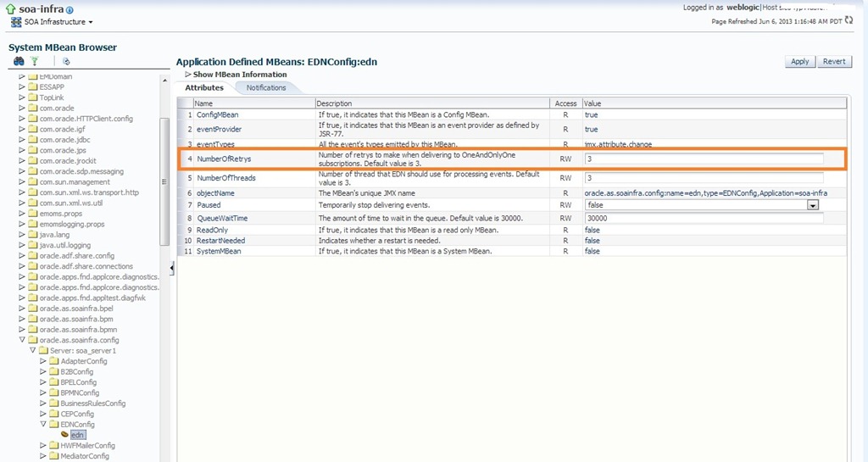Click the green funnel filter icon
This screenshot has height=462, width=868.
click(x=35, y=62)
